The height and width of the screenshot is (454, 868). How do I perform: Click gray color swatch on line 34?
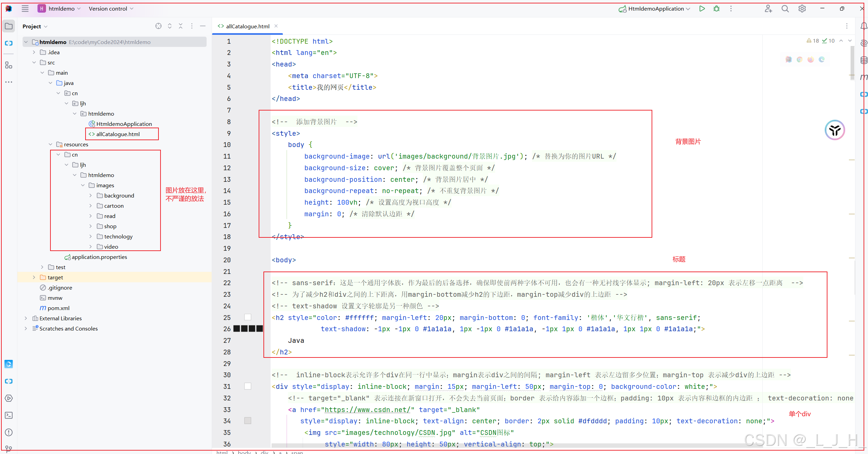coord(248,421)
